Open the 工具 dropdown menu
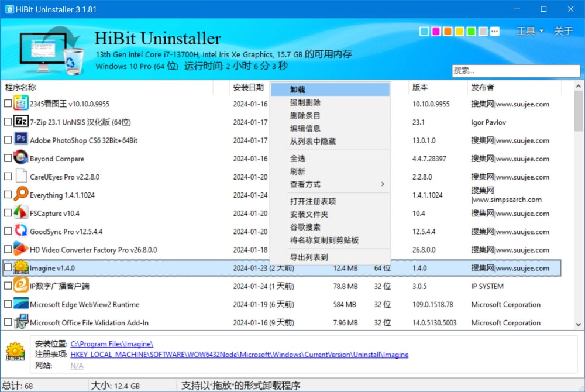 [x=530, y=31]
